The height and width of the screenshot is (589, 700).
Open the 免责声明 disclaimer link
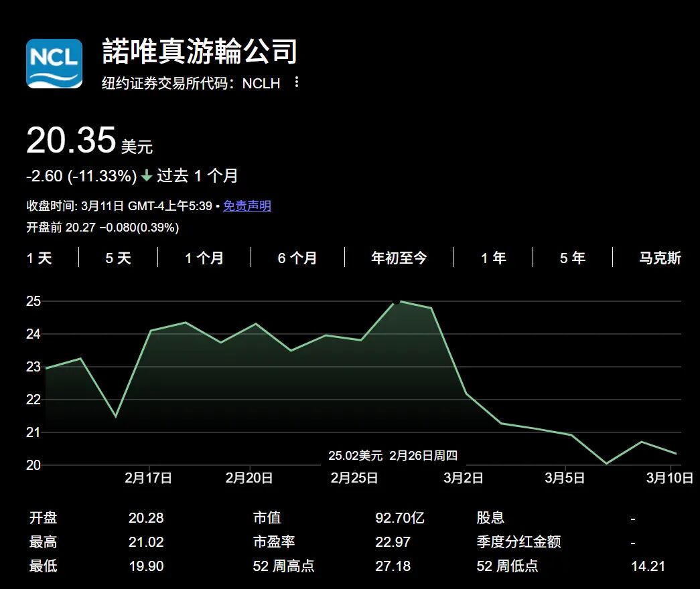247,206
